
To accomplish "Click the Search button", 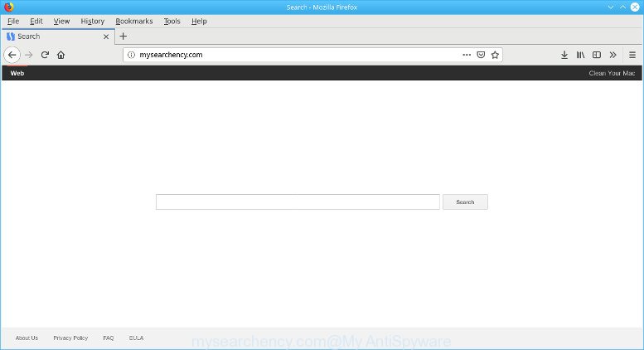I will pos(465,202).
